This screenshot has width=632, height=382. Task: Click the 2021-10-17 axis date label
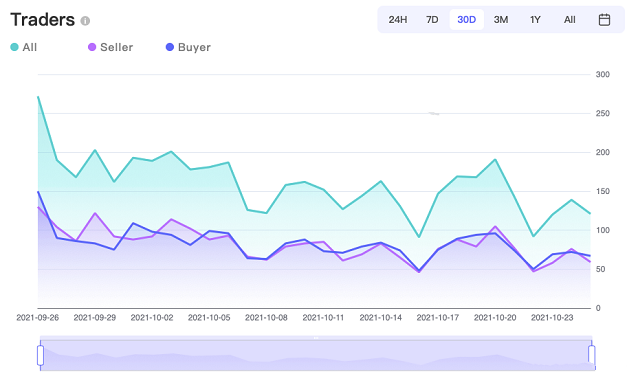tap(438, 318)
